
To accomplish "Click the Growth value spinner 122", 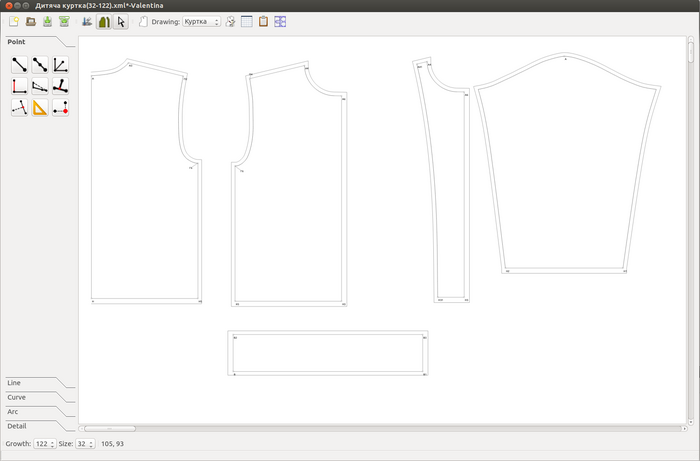I will click(x=43, y=443).
